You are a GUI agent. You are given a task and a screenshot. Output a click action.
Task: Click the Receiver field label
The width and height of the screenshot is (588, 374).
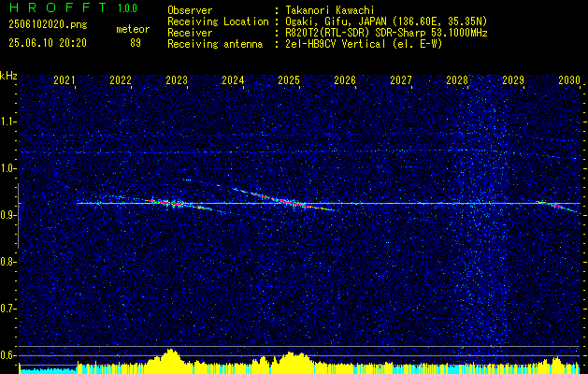point(190,33)
